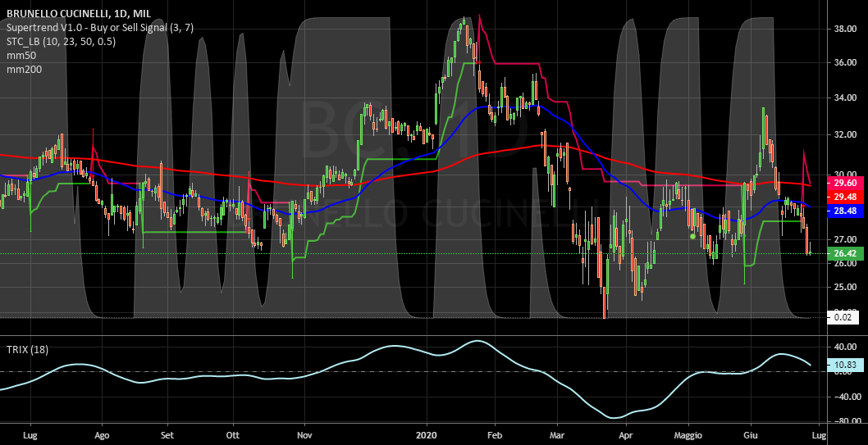Click the 29.60 Supertrend price label
868x445 pixels.
(845, 183)
